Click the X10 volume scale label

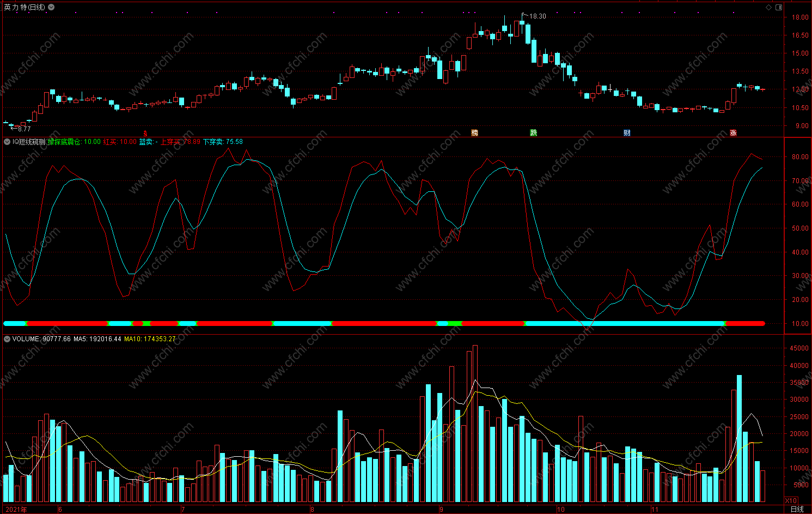[791, 501]
